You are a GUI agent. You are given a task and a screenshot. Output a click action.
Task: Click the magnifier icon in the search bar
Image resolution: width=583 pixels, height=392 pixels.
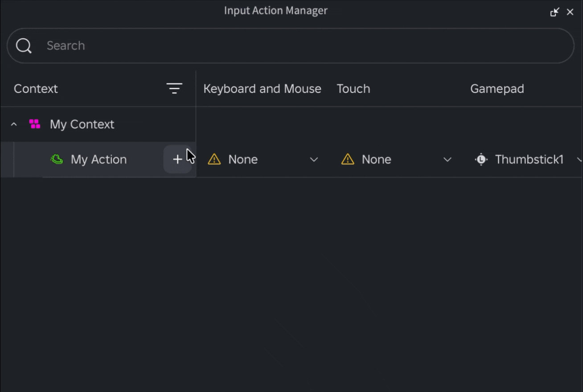tap(24, 45)
